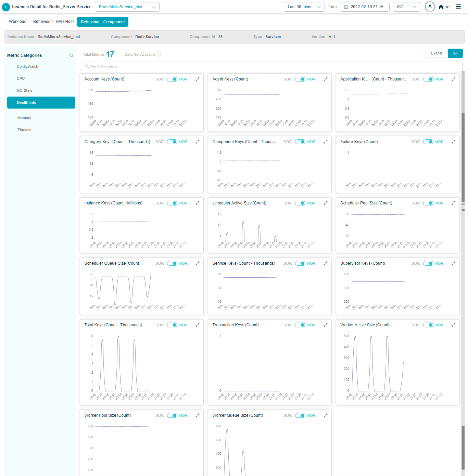Click the home icon in the header
The height and width of the screenshot is (476, 468).
tap(441, 7)
